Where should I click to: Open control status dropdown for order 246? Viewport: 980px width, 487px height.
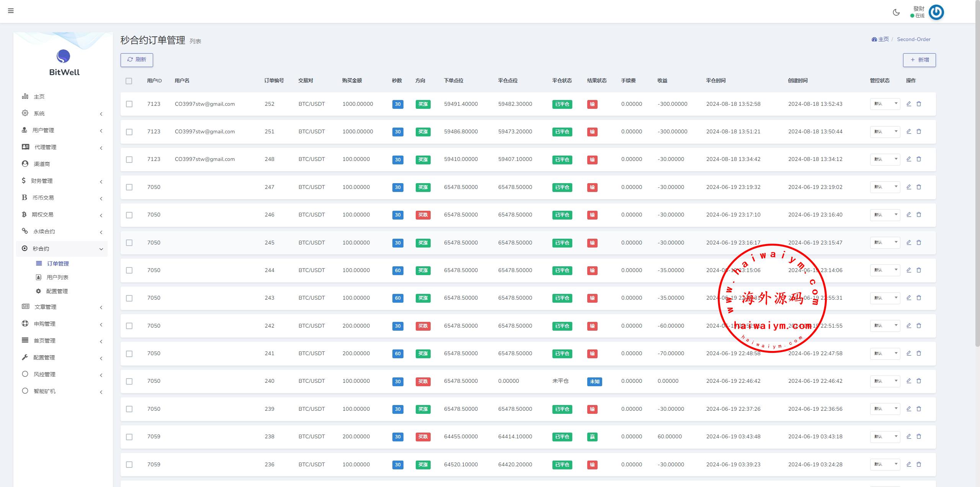pyautogui.click(x=885, y=215)
